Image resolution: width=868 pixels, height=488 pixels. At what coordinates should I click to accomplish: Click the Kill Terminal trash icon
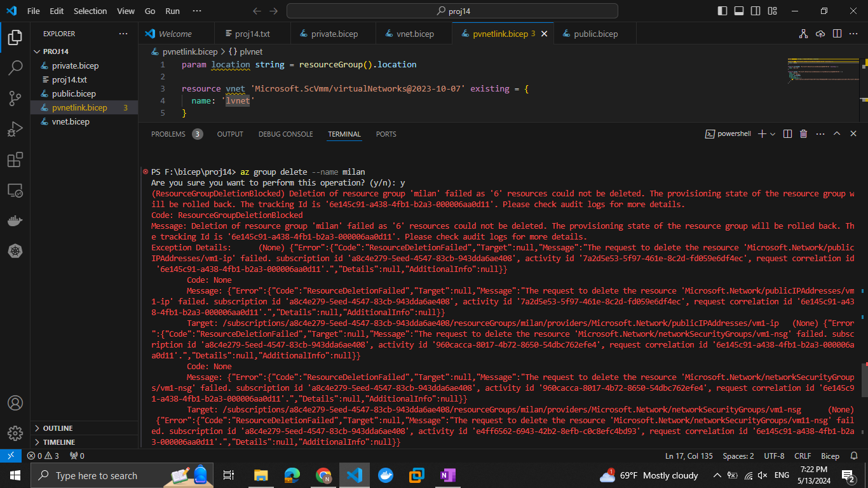point(803,134)
